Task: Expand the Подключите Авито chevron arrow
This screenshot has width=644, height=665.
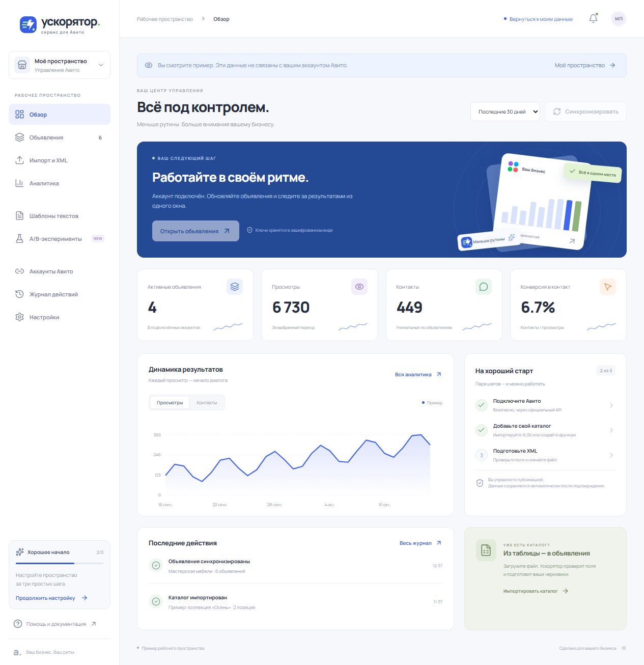Action: (x=611, y=405)
